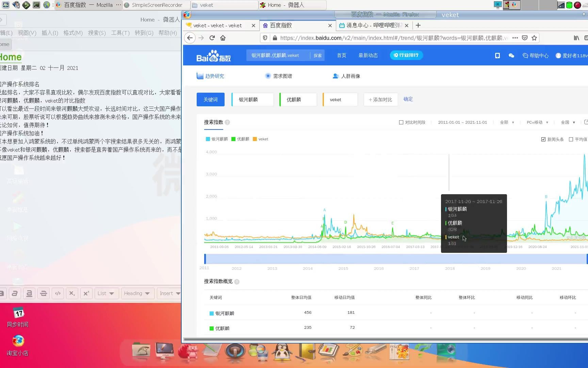Image resolution: width=588 pixels, height=368 pixels.
Task: Open the mobile phone icon in Baidu header
Action: pyautogui.click(x=497, y=56)
